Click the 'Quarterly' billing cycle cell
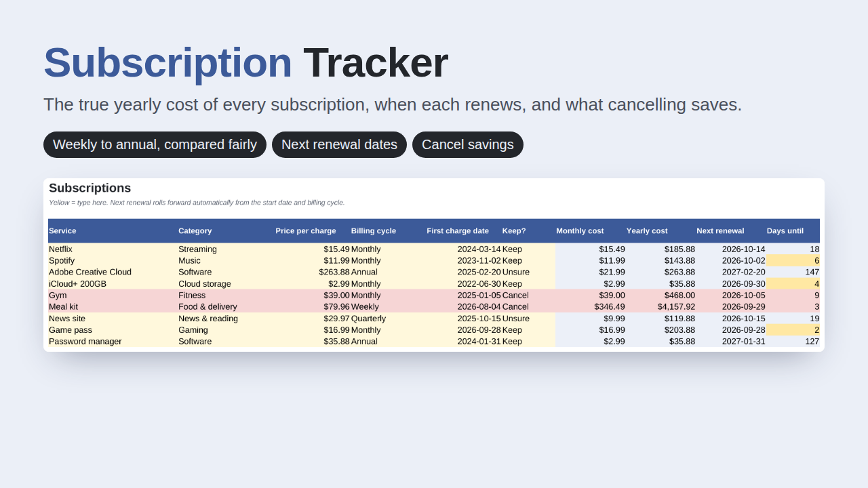 click(388, 319)
